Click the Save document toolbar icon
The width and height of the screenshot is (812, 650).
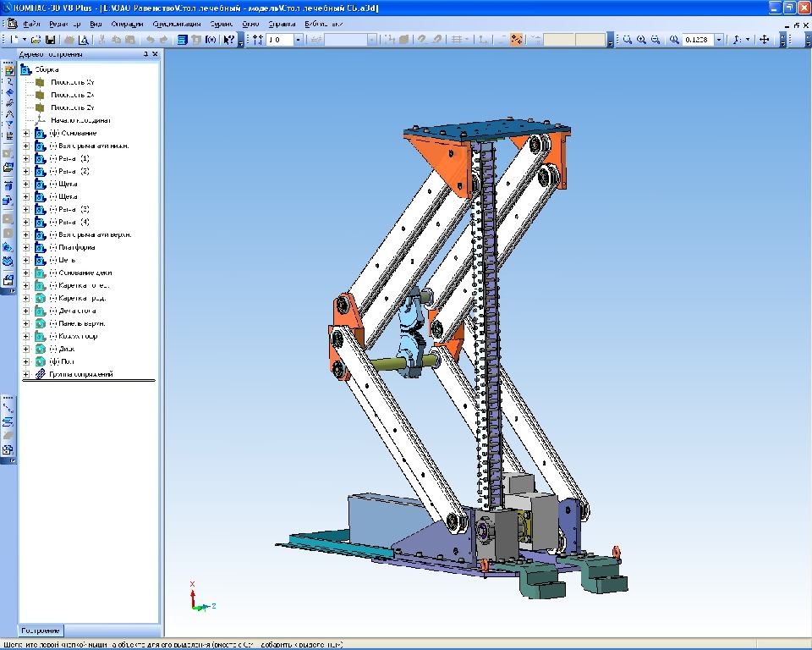pyautogui.click(x=50, y=40)
